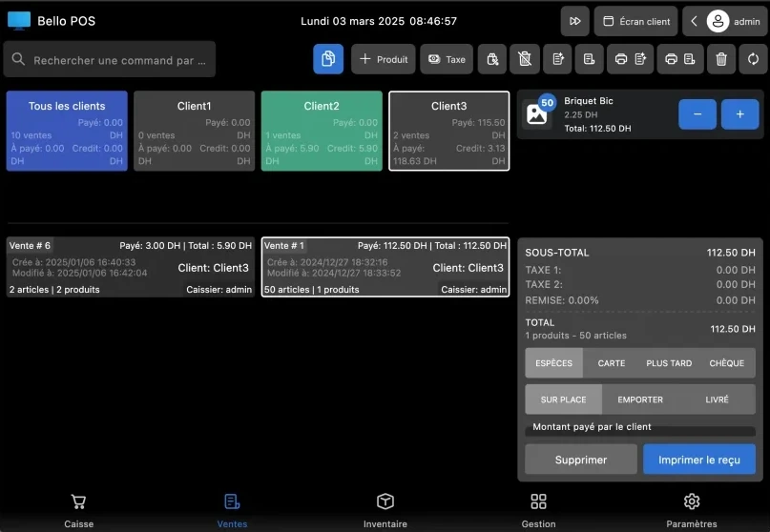770x532 pixels.
Task: Select the Client3 card
Action: tap(448, 131)
